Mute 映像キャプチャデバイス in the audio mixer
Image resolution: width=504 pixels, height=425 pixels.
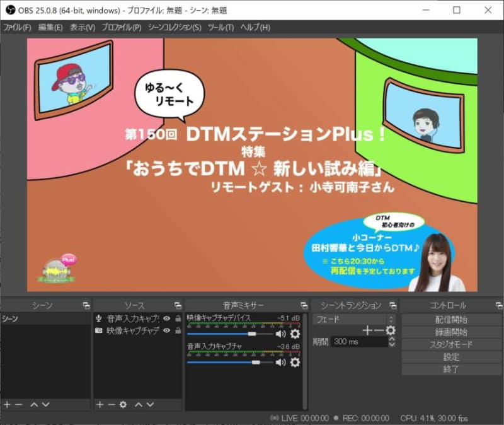pyautogui.click(x=280, y=334)
